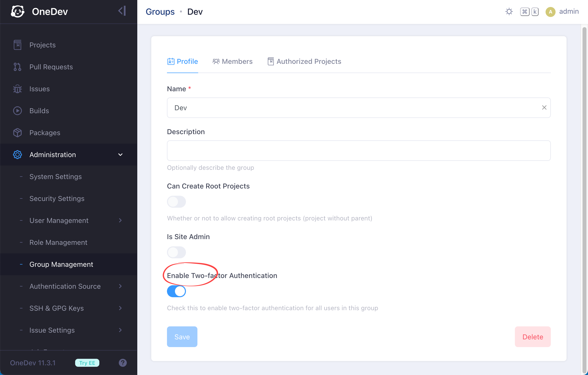Expand the User Management submenu
The width and height of the screenshot is (588, 375).
tap(120, 220)
